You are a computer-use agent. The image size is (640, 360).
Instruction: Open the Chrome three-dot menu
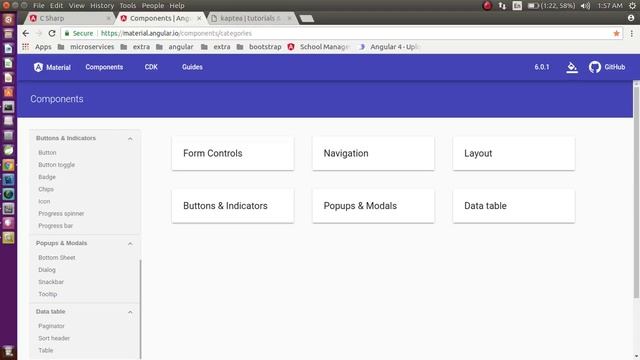pos(631,33)
